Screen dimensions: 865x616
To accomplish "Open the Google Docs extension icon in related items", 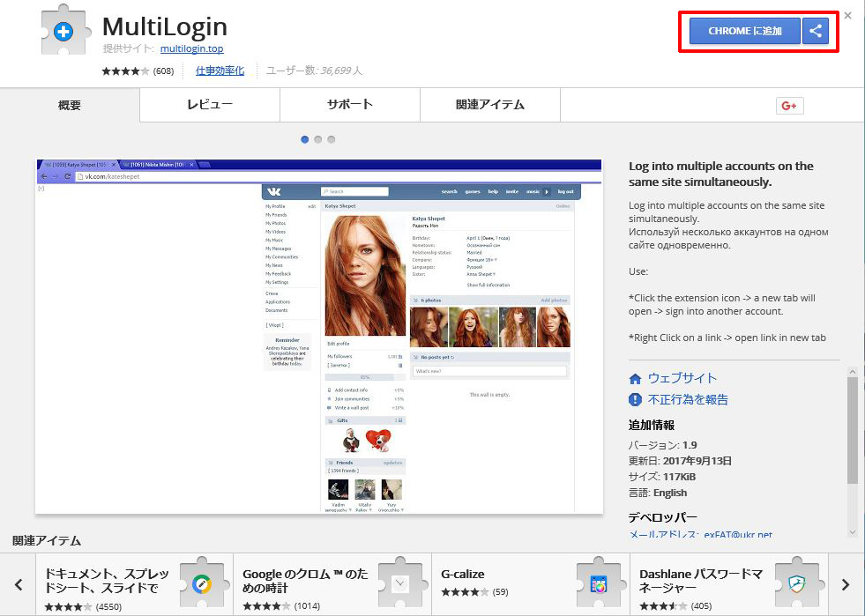I will click(202, 584).
